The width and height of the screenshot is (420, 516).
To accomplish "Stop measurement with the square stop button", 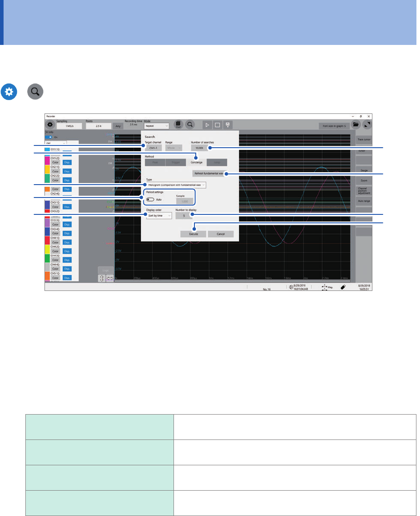I will (x=217, y=125).
